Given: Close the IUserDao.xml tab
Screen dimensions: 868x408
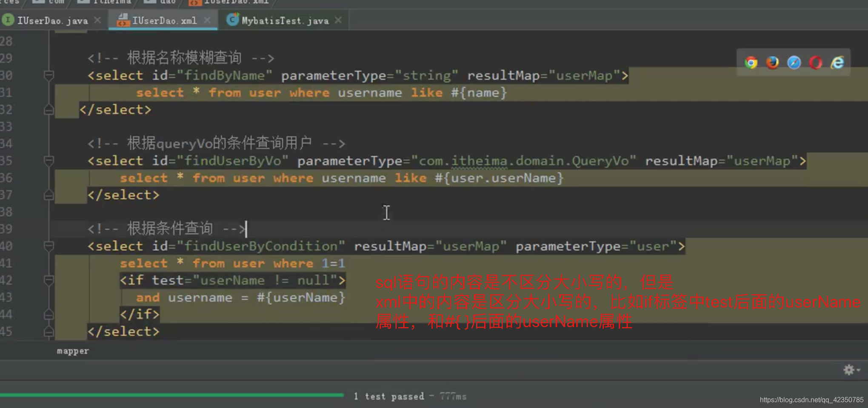Looking at the screenshot, I should (207, 20).
